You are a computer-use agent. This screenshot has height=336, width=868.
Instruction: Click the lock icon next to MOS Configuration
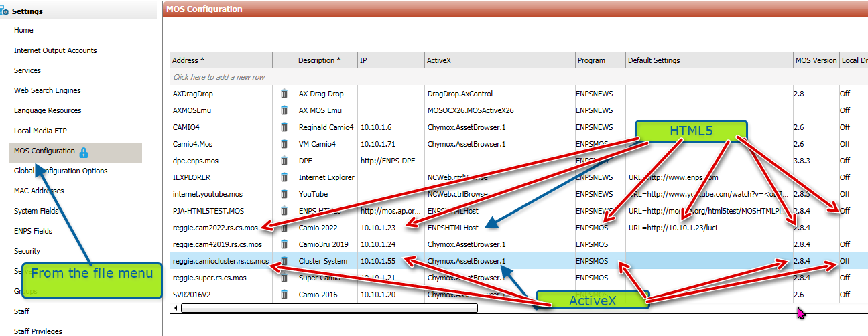coord(84,152)
